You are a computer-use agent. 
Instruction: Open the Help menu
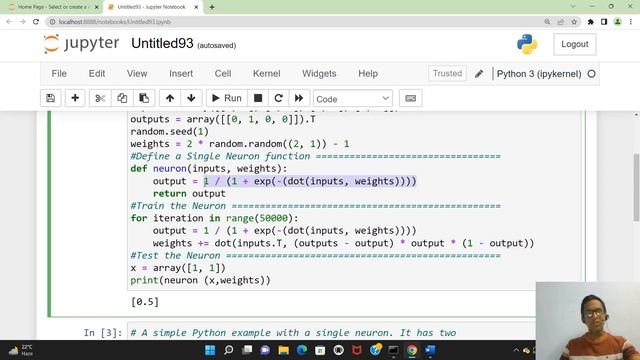(x=368, y=74)
